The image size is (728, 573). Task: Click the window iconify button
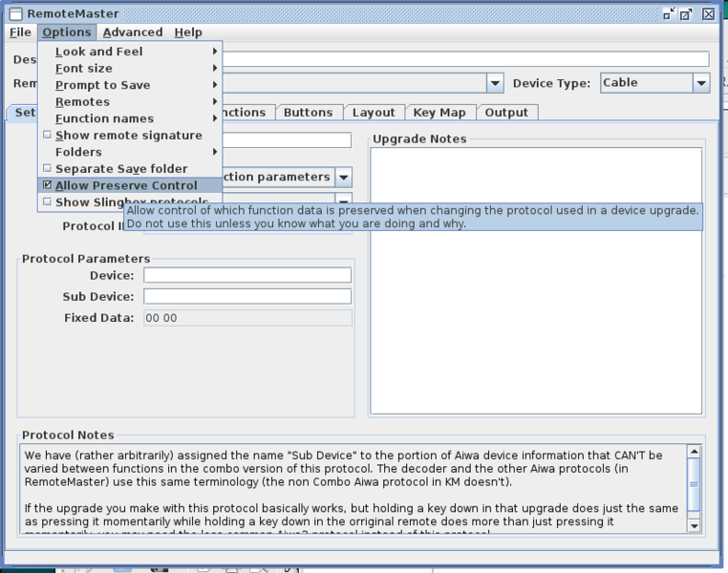point(670,13)
